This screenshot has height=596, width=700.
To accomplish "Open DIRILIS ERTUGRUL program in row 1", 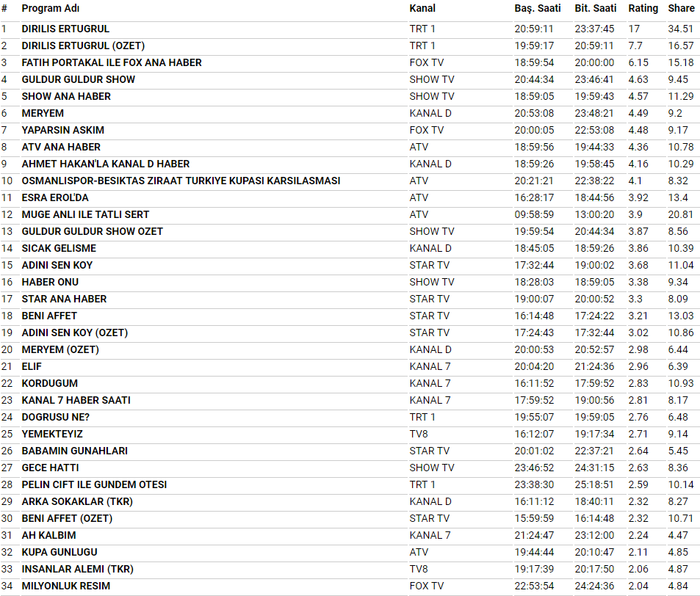I will [x=65, y=29].
